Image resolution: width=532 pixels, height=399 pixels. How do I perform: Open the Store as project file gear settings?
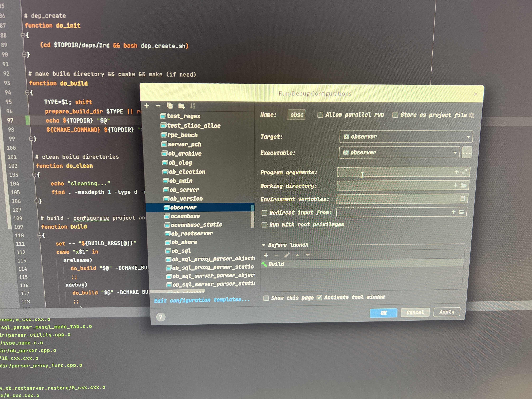tap(471, 115)
